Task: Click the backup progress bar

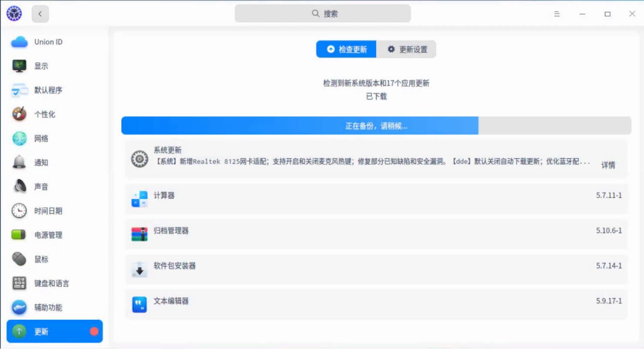Action: (x=376, y=126)
